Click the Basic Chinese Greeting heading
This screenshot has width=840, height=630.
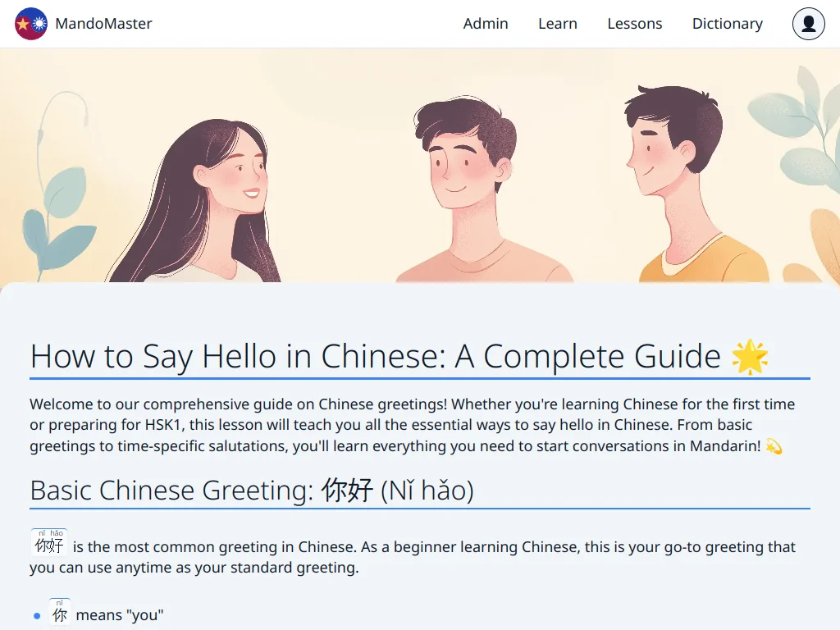(x=252, y=490)
